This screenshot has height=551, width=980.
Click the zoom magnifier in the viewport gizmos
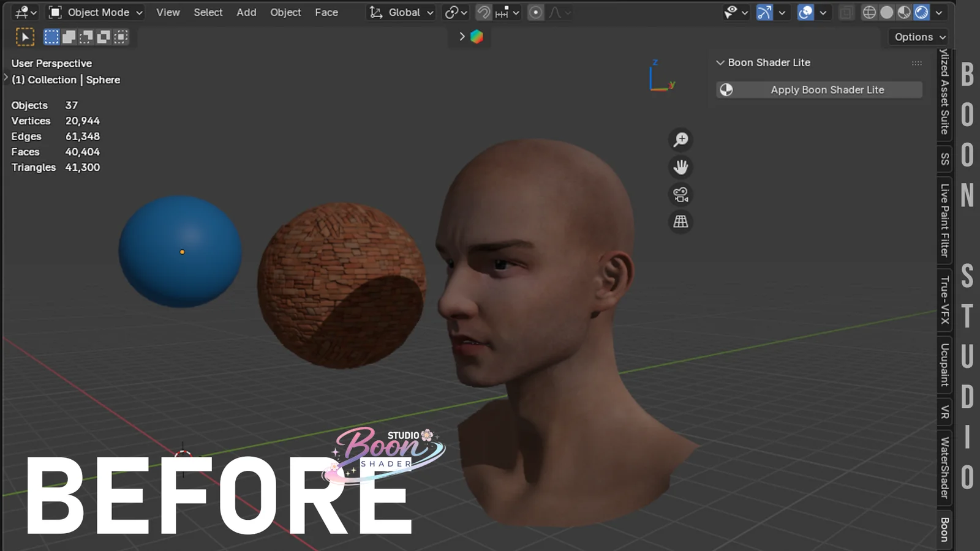[x=680, y=140]
